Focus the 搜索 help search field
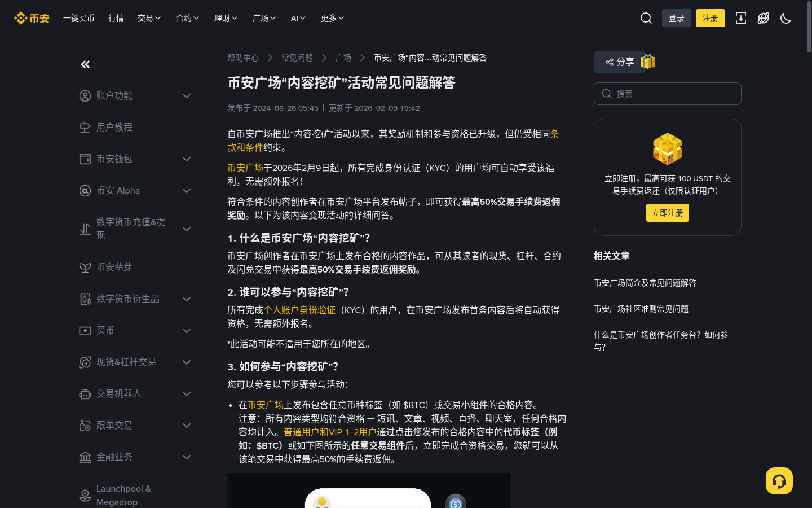 tap(668, 94)
